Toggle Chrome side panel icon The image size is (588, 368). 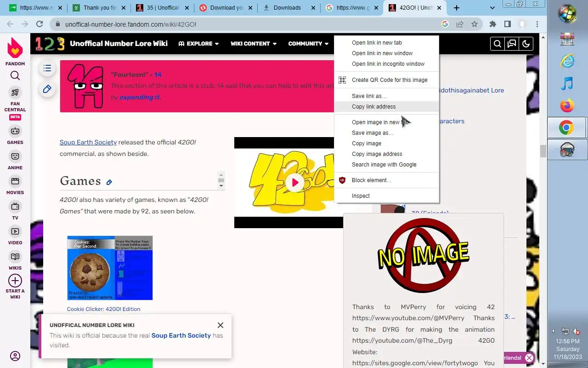(x=508, y=24)
